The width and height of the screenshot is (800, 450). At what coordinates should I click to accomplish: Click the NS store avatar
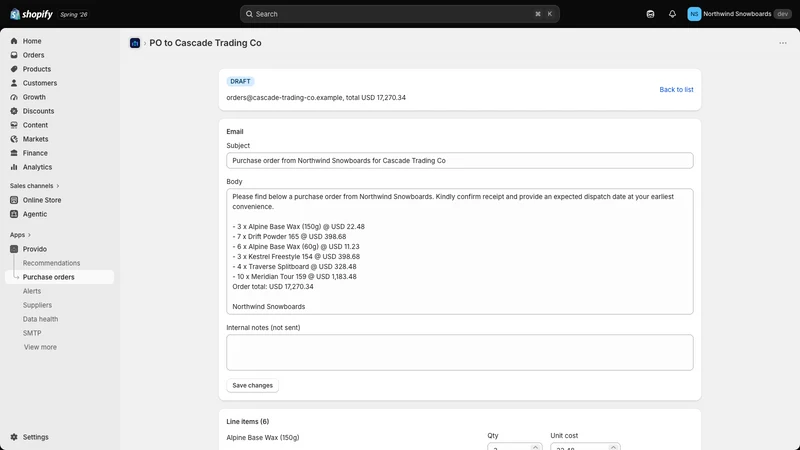pyautogui.click(x=694, y=14)
